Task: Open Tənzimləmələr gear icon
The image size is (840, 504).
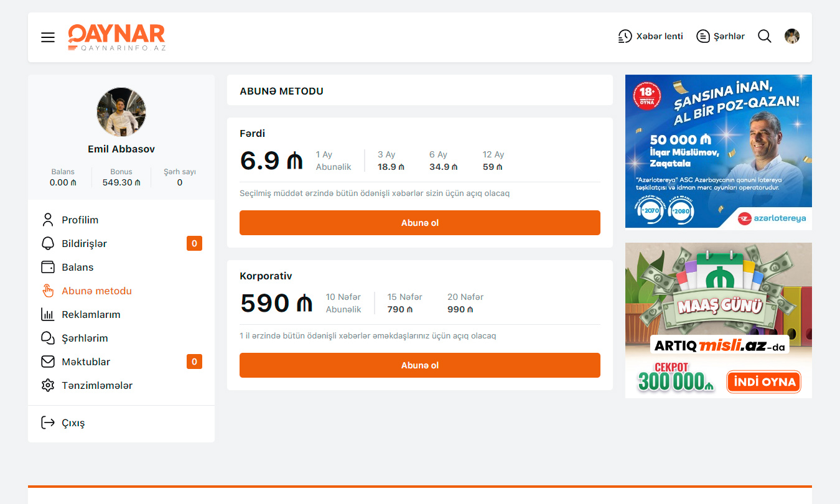Action: 48,385
